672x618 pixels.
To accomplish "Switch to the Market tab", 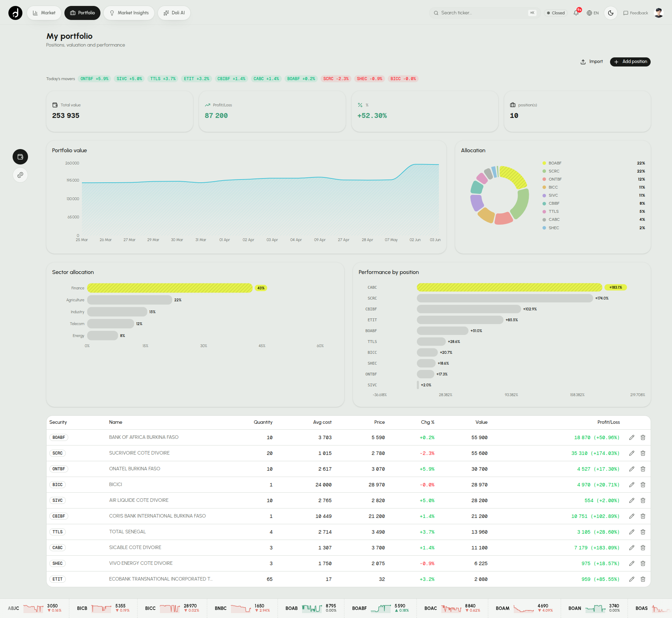I will [x=44, y=13].
